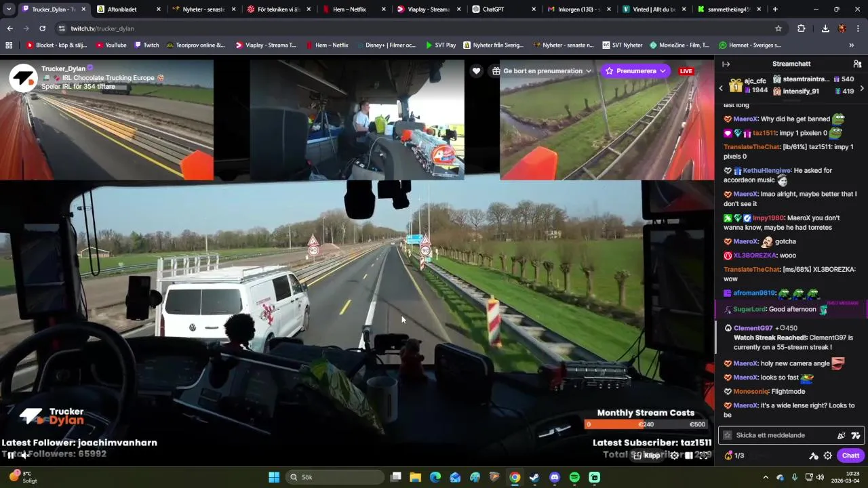Open Spotify from the taskbar
This screenshot has width=868, height=488.
coord(574,477)
